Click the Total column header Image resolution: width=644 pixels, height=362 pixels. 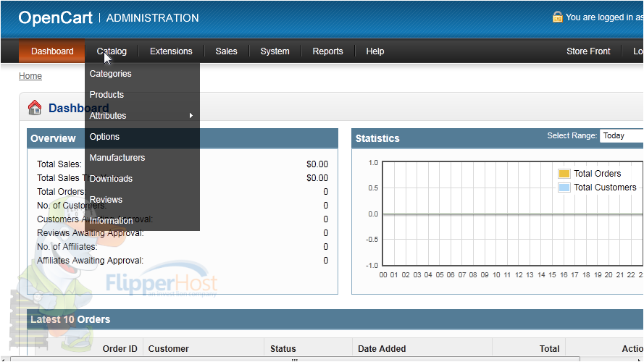pyautogui.click(x=549, y=349)
